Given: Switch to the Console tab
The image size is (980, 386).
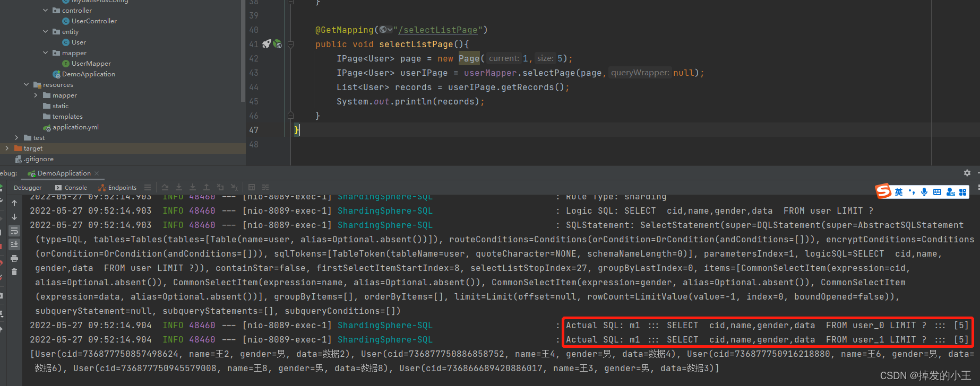Looking at the screenshot, I should tap(71, 188).
